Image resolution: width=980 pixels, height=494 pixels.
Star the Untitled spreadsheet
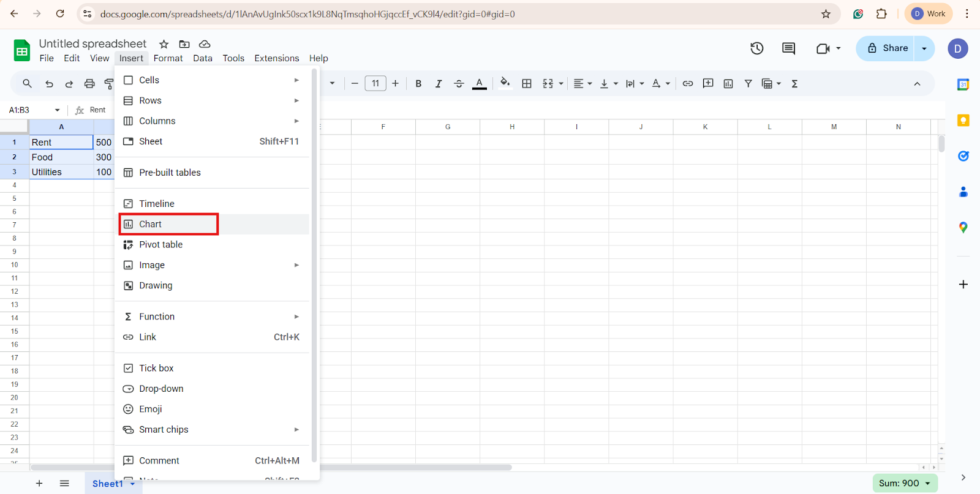[x=164, y=44]
